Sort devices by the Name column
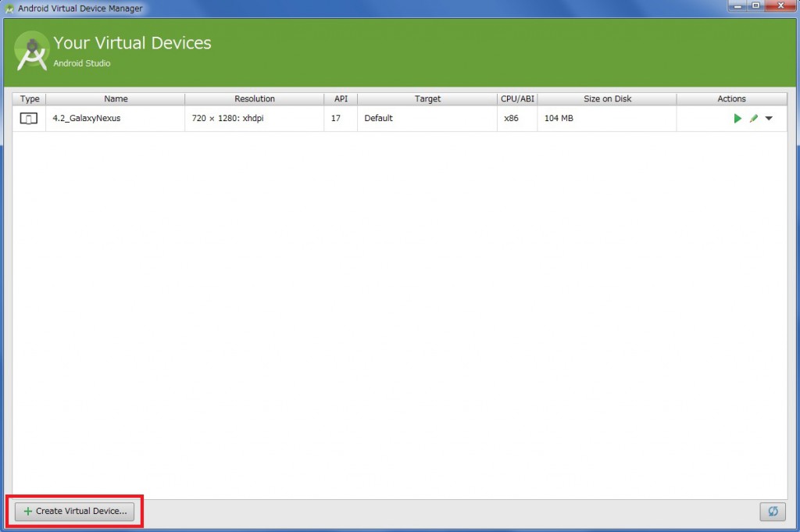800x532 pixels. [x=116, y=99]
